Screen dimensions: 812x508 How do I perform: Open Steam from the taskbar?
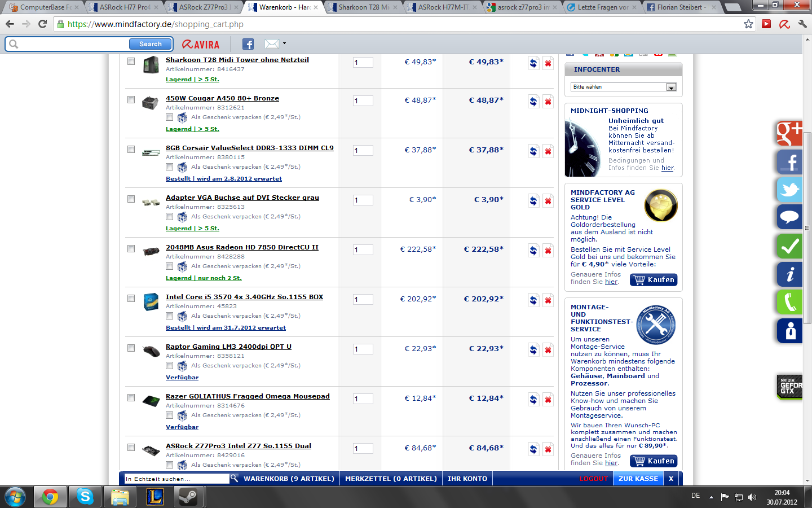[x=188, y=497]
